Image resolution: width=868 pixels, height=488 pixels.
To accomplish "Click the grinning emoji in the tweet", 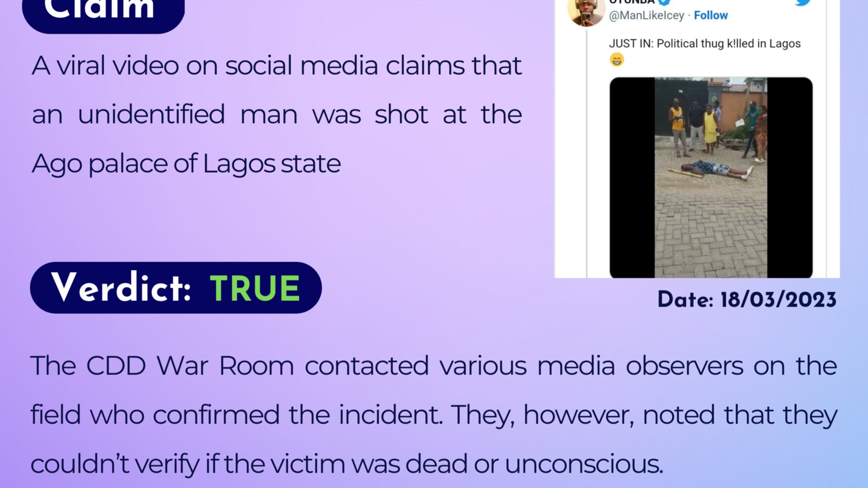I will point(617,60).
